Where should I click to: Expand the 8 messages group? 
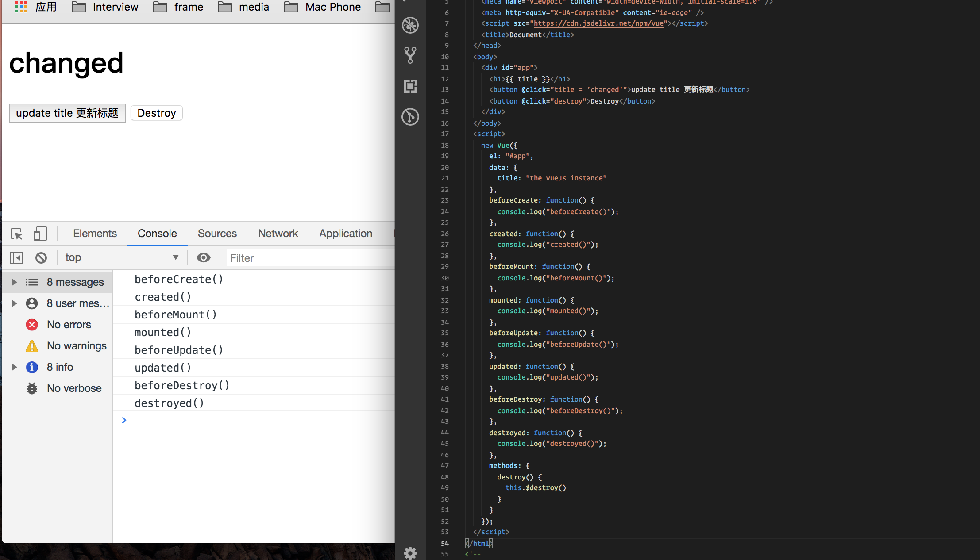pos(15,282)
